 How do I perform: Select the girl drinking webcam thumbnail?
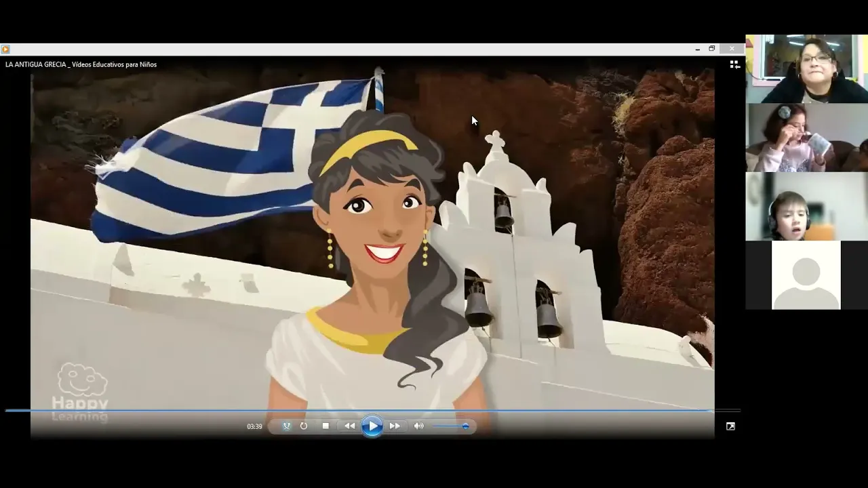[806, 138]
